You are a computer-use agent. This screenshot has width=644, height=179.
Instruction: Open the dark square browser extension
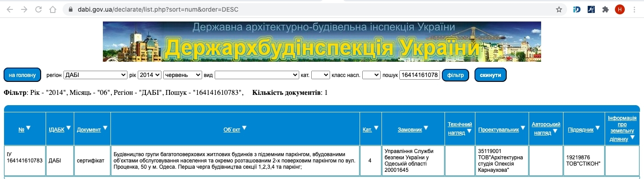coord(591,9)
